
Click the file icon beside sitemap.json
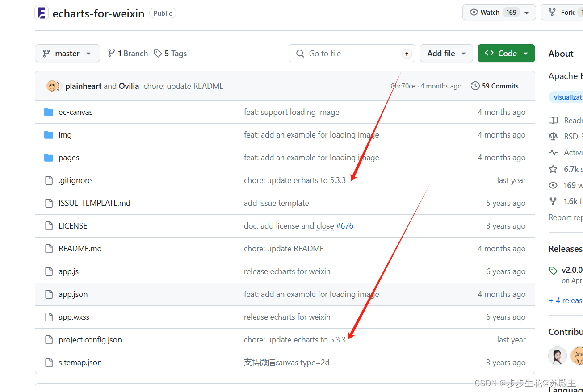point(49,363)
